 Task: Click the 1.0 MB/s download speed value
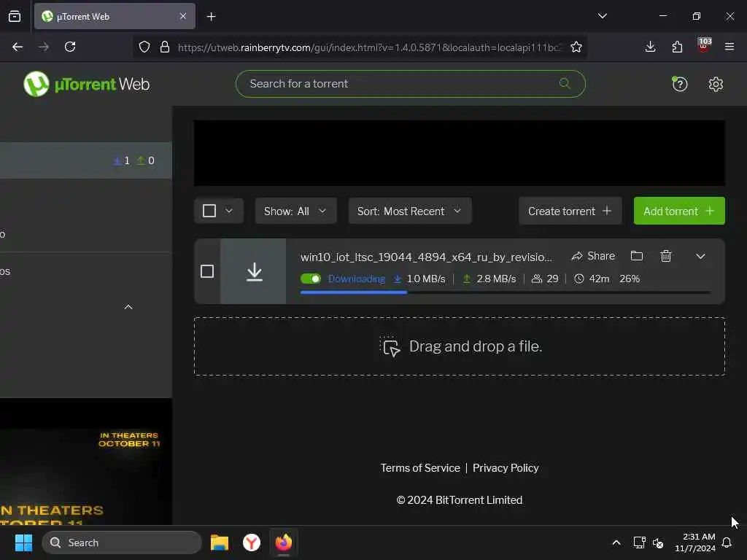click(x=426, y=279)
